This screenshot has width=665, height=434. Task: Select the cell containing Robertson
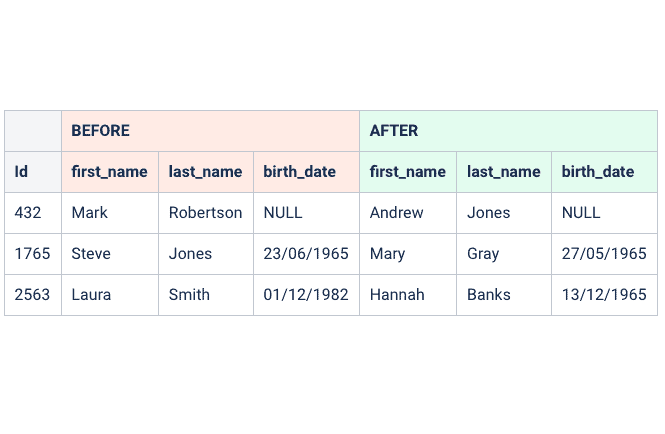tap(206, 213)
